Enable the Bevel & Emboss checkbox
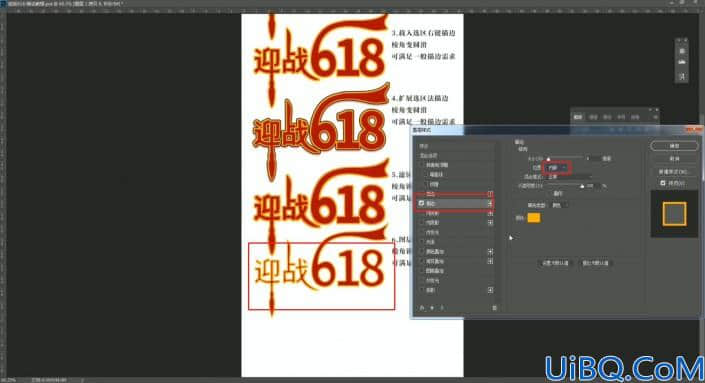This screenshot has height=383, width=705. [x=422, y=165]
